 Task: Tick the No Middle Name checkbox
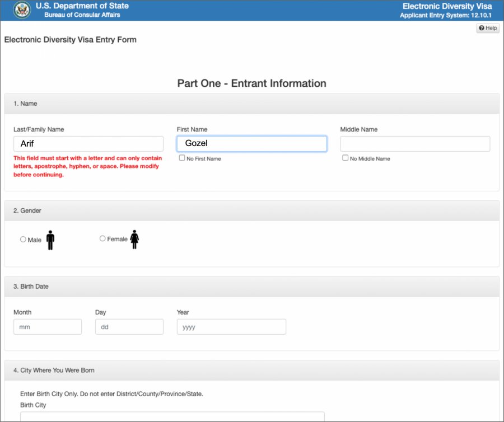(346, 158)
